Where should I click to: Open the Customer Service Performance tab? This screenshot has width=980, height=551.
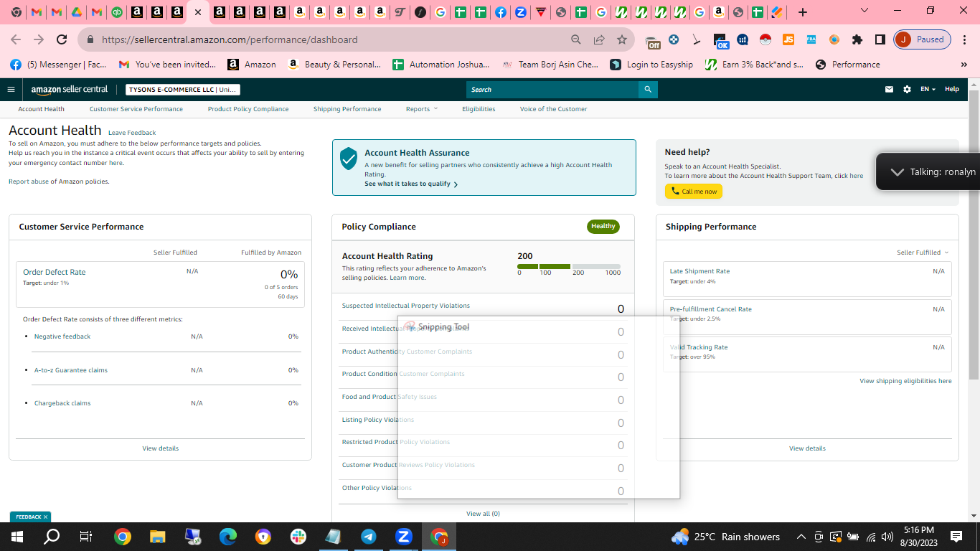coord(136,109)
